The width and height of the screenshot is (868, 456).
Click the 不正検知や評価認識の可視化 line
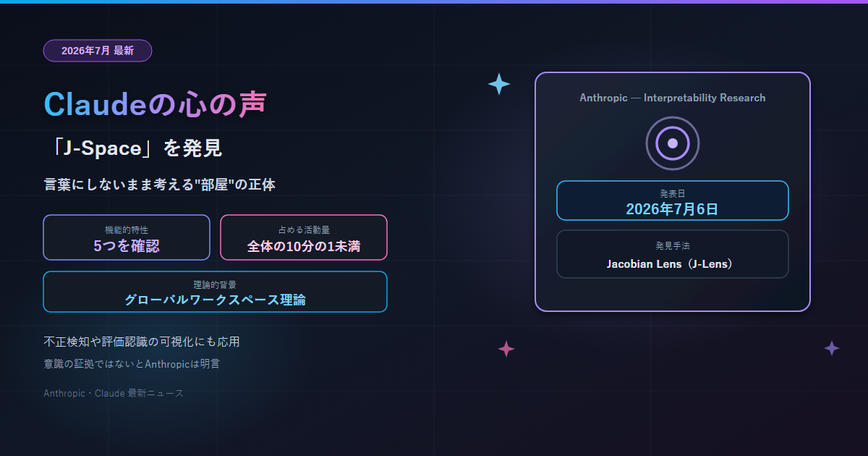click(x=142, y=342)
